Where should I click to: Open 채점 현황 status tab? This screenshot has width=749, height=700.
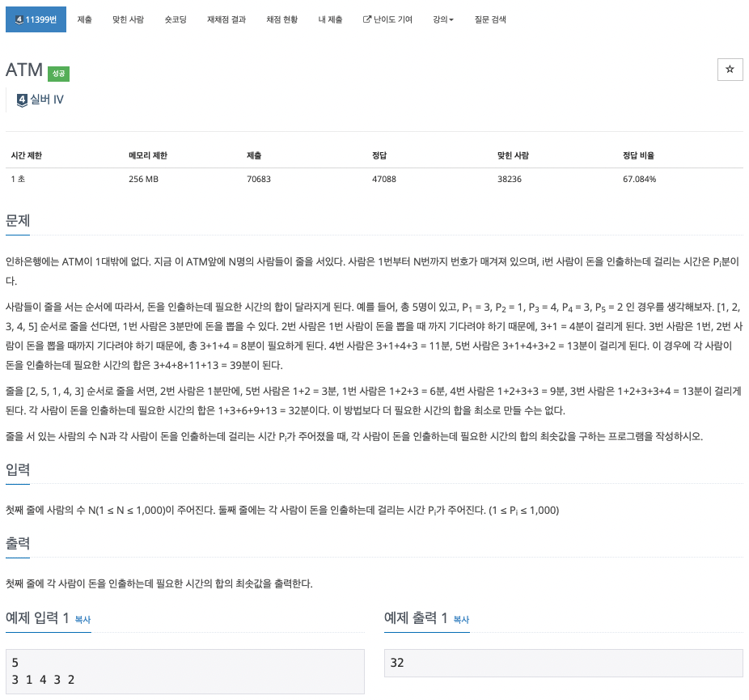point(281,19)
